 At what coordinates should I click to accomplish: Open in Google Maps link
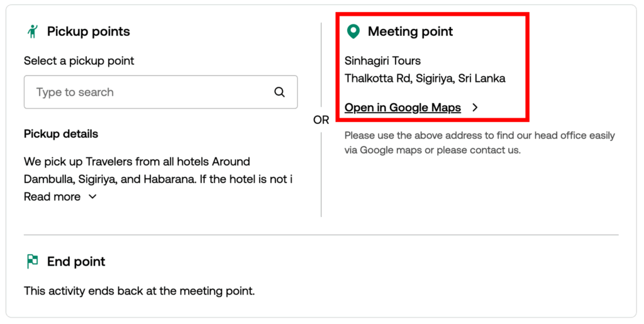(x=402, y=108)
